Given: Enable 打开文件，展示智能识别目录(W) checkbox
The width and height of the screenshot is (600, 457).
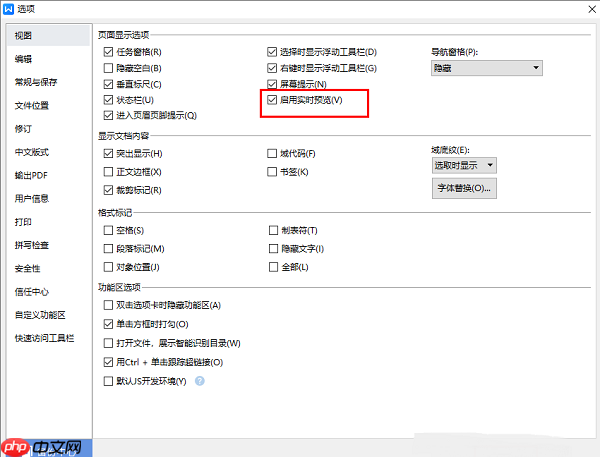Looking at the screenshot, I should 108,343.
